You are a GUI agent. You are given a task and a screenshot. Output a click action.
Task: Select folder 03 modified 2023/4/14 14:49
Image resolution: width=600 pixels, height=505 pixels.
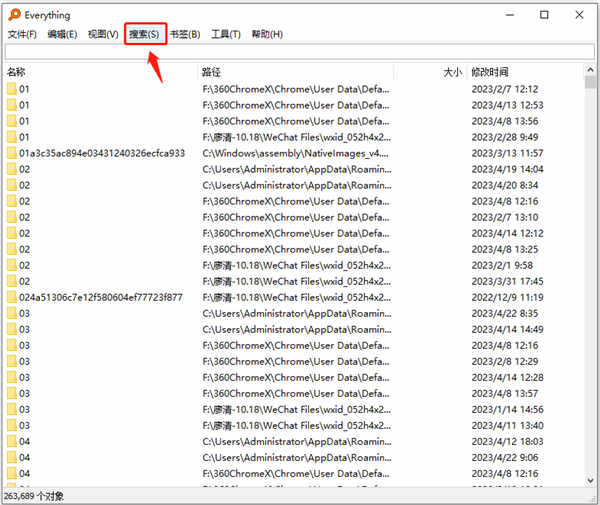18,329
